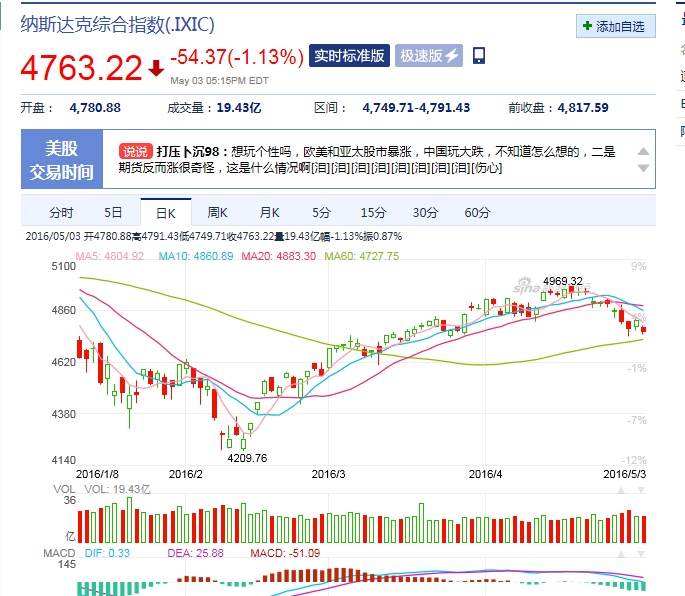This screenshot has width=685, height=596.
Task: Click the DIF: 0.33 indicator label
Action: click(107, 553)
